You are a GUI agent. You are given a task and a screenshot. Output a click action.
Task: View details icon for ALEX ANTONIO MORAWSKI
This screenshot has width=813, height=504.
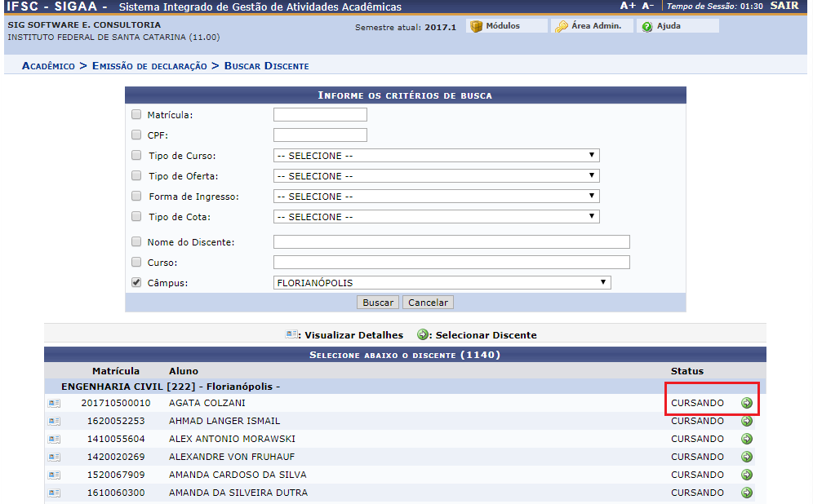coord(54,439)
